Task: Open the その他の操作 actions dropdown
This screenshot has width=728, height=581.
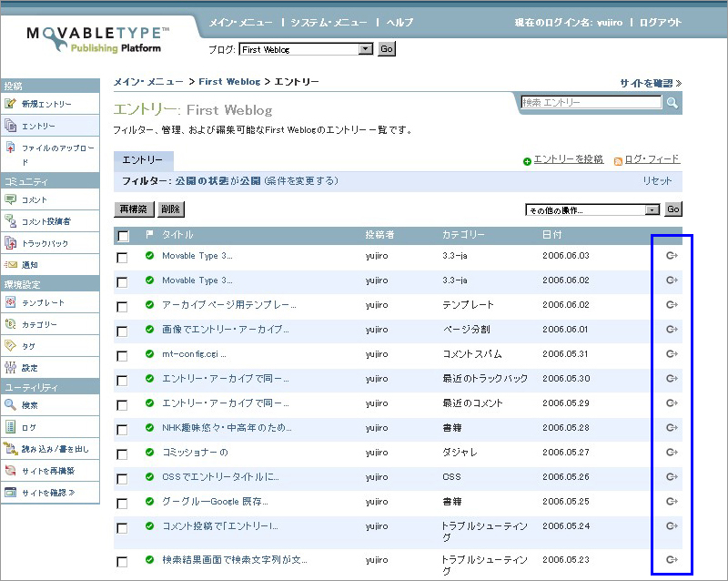Action: click(592, 209)
